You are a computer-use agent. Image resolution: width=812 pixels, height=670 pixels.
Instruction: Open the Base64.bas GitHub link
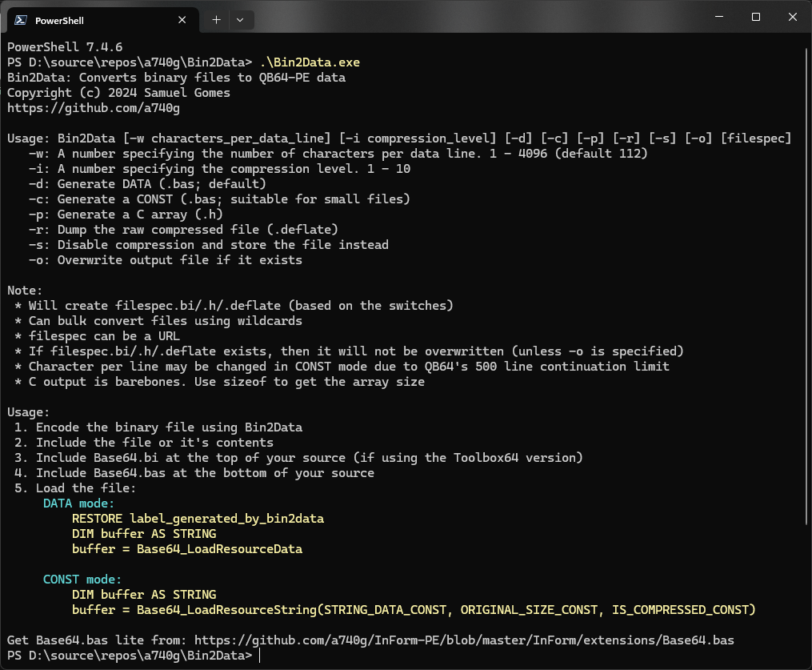464,640
